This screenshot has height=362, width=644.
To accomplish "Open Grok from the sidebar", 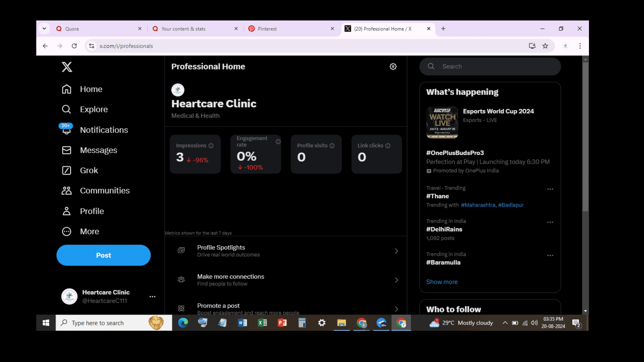I will coord(80,170).
